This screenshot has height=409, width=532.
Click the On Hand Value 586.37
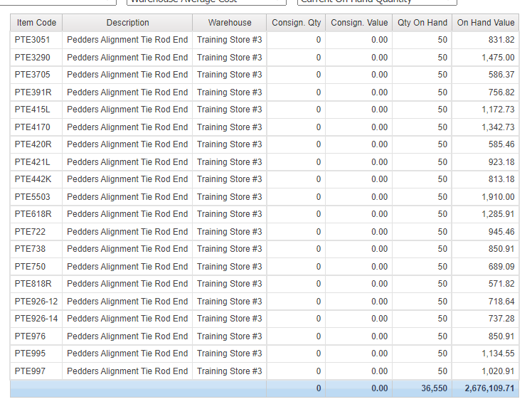(501, 75)
